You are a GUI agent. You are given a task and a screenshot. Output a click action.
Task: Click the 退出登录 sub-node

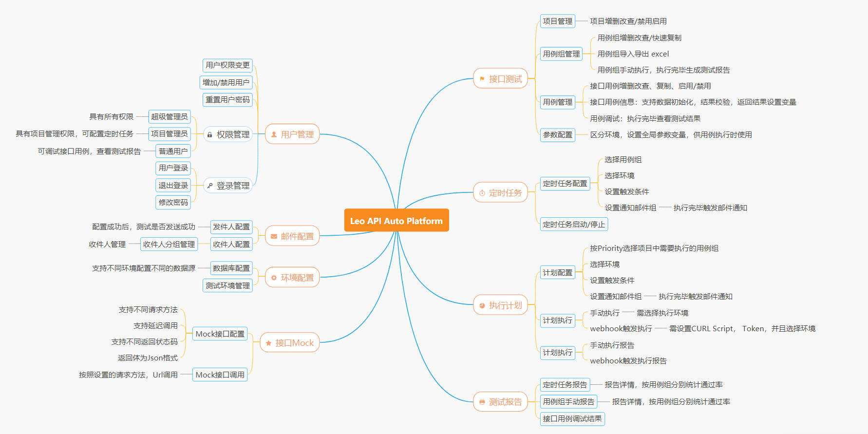[173, 185]
